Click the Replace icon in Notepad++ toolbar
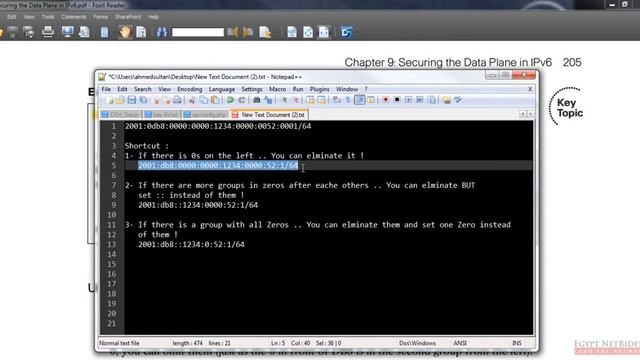This screenshot has height=360, width=640. coord(268,100)
